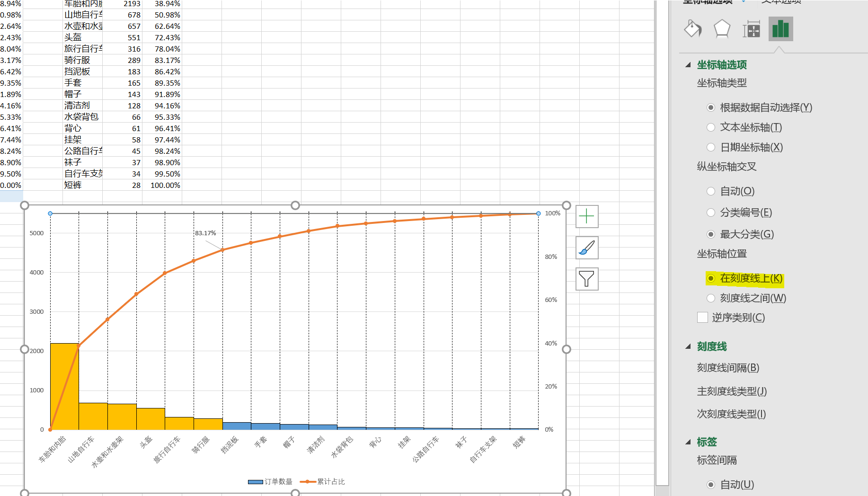Image resolution: width=868 pixels, height=496 pixels.
Task: Click the chart's top-middle sizing handle
Action: click(x=295, y=205)
